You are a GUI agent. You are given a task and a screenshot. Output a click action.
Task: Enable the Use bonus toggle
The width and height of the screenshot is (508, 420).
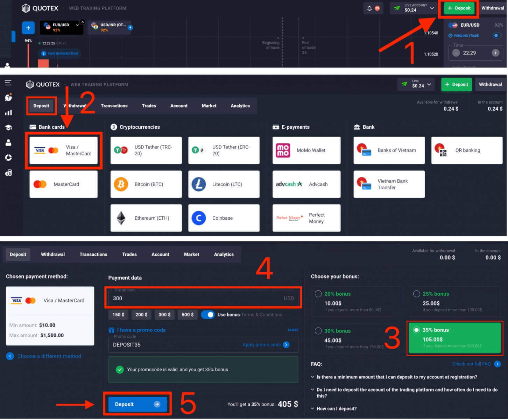click(x=208, y=315)
